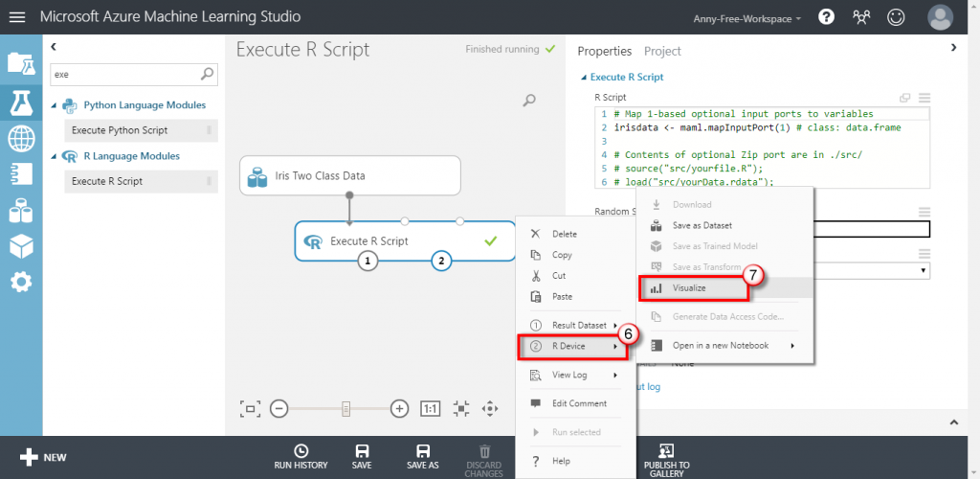Screen dimensions: 980x479
Task: Click the feedback smiley icon
Action: (x=896, y=17)
